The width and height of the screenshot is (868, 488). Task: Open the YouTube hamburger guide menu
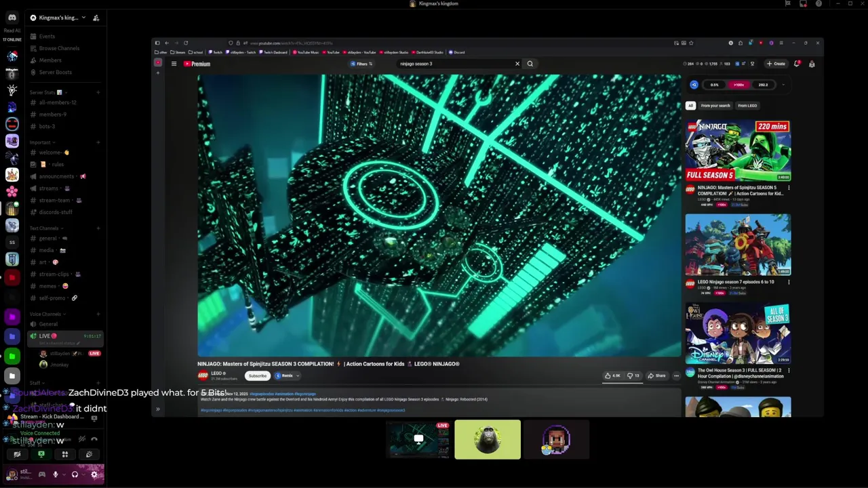coord(174,64)
